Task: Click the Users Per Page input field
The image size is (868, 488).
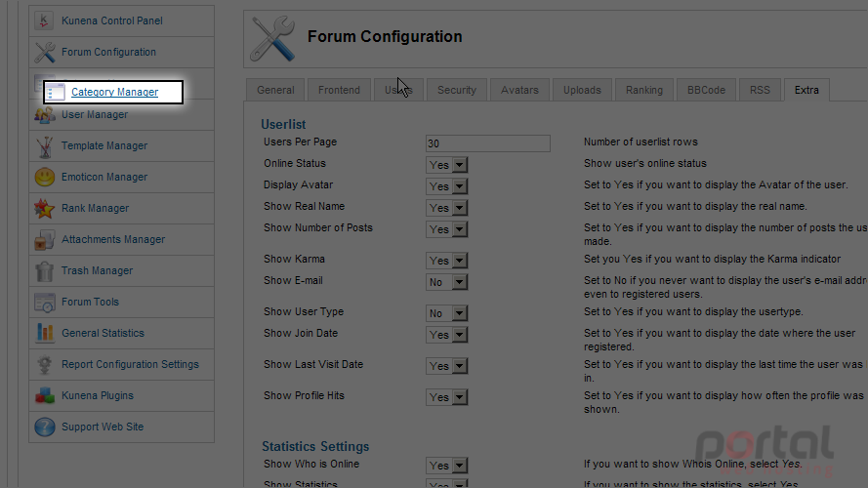Action: tap(487, 143)
